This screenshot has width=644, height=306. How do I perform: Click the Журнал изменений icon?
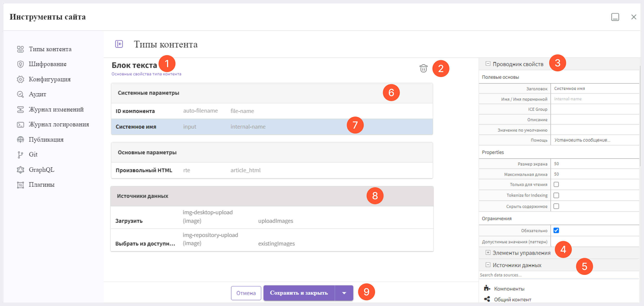click(x=20, y=109)
